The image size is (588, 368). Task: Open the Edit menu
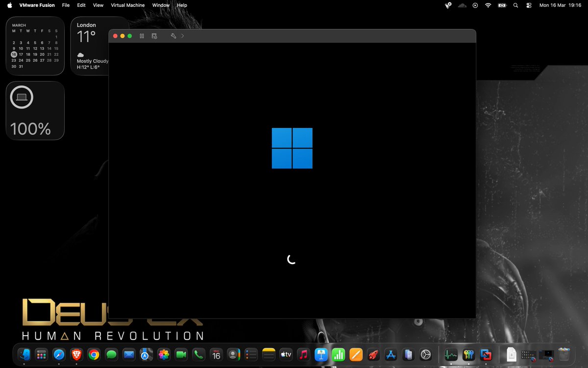81,5
